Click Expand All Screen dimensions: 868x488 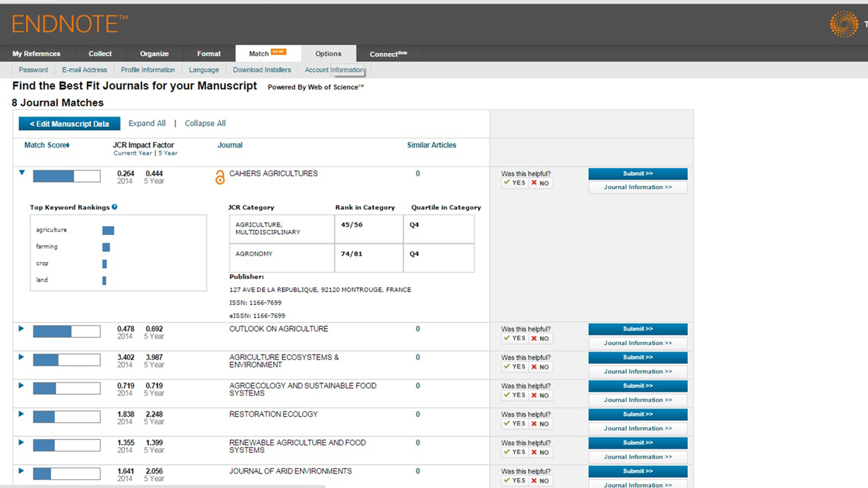[147, 124]
